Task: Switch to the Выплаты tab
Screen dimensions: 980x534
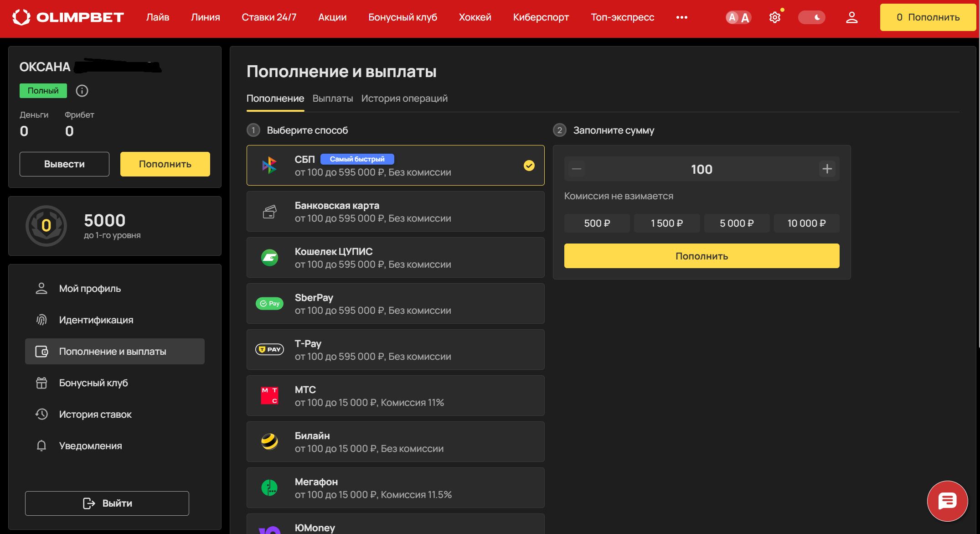Action: point(333,99)
